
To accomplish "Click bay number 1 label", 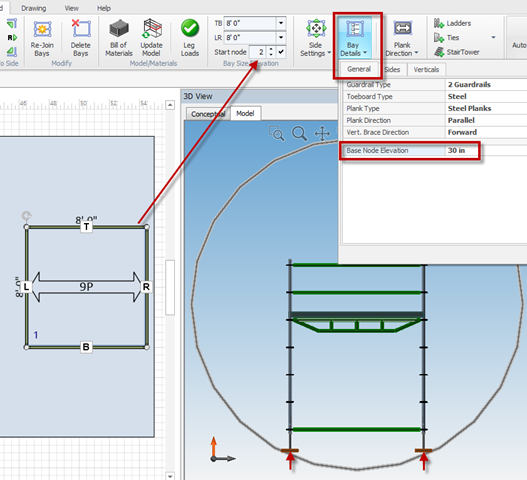I will [36, 335].
